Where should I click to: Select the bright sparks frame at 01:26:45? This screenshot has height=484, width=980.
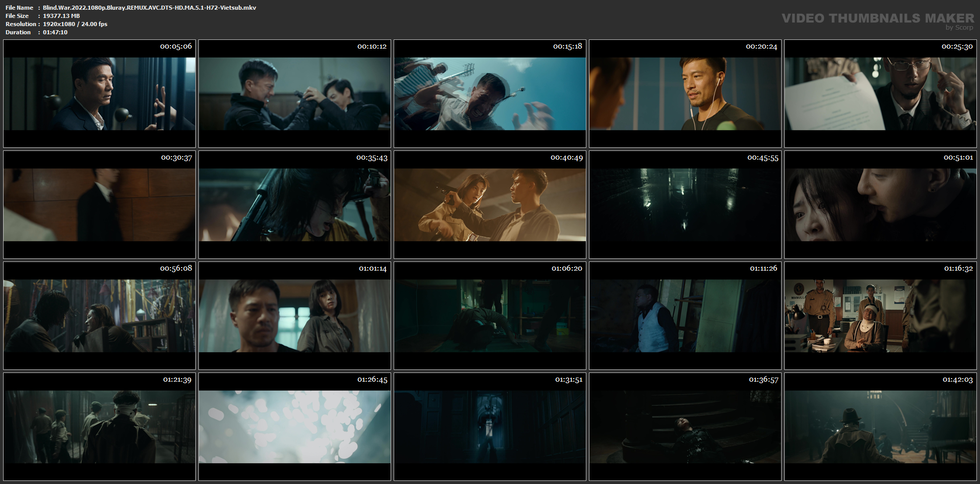coord(294,427)
